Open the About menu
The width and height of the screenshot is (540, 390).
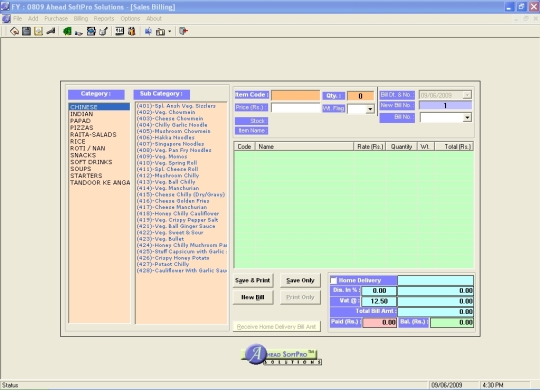pos(154,19)
